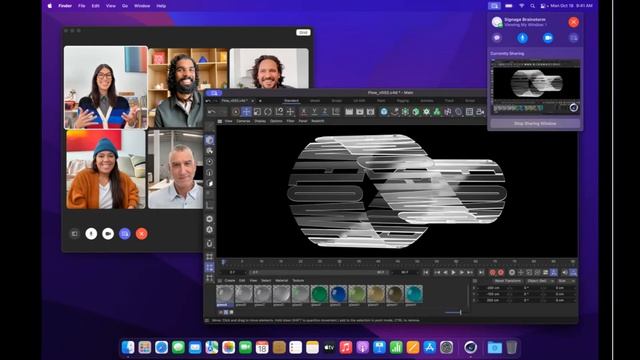The height and width of the screenshot is (360, 640).
Task: Select the blue glass material swatch
Action: coord(338,294)
